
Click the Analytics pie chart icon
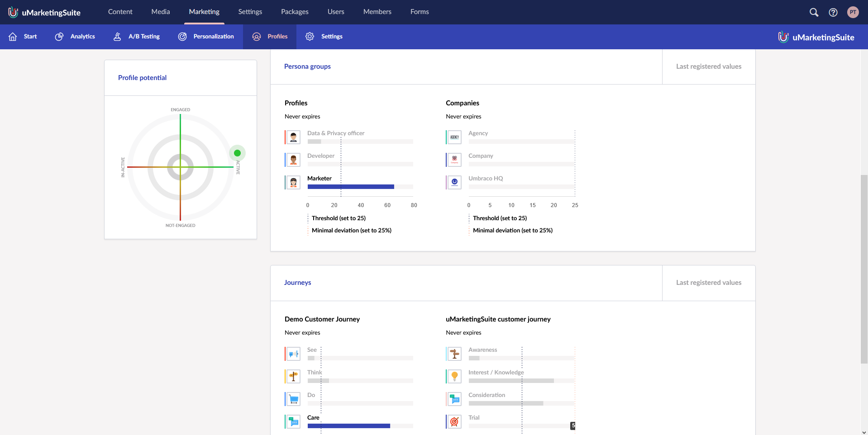[x=59, y=37]
